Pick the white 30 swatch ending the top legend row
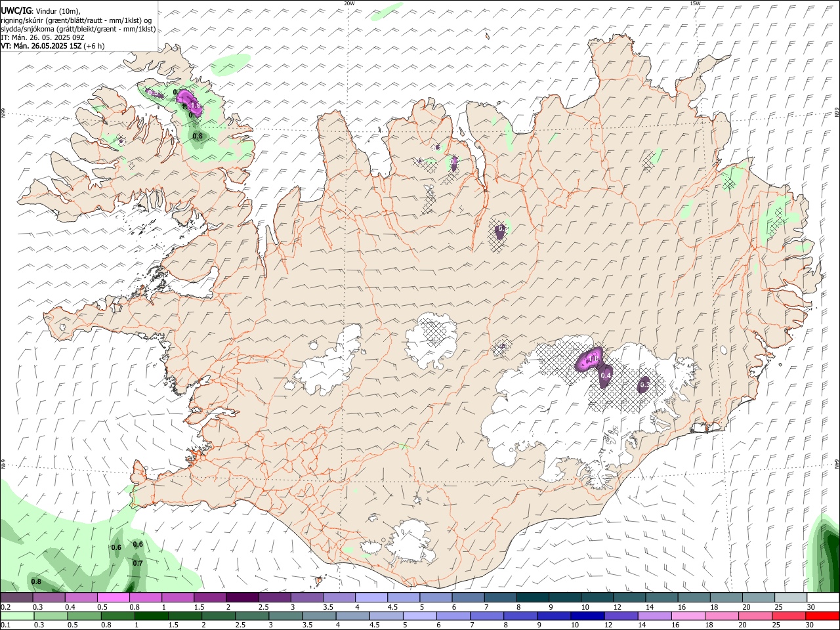This screenshot has width=840, height=630. click(x=822, y=597)
